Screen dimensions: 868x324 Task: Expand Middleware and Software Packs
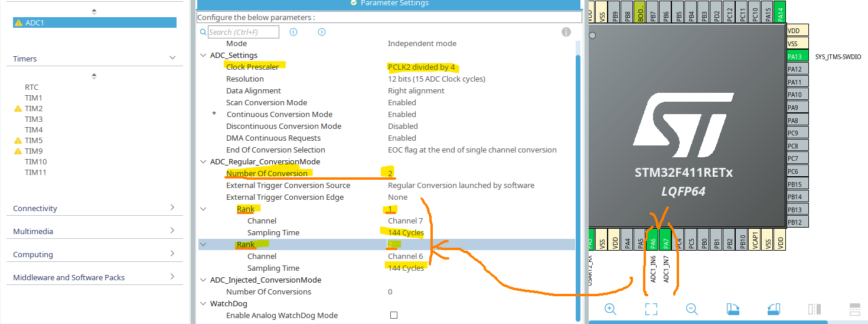pos(172,277)
